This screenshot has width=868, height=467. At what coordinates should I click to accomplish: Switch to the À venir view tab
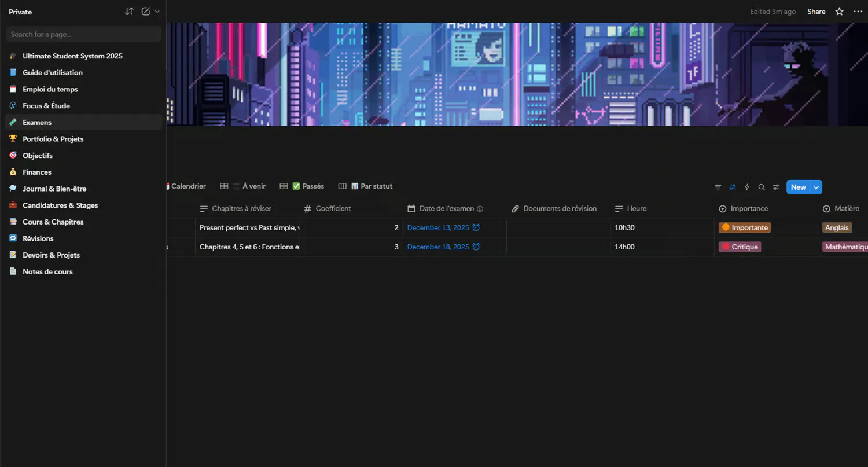click(243, 186)
